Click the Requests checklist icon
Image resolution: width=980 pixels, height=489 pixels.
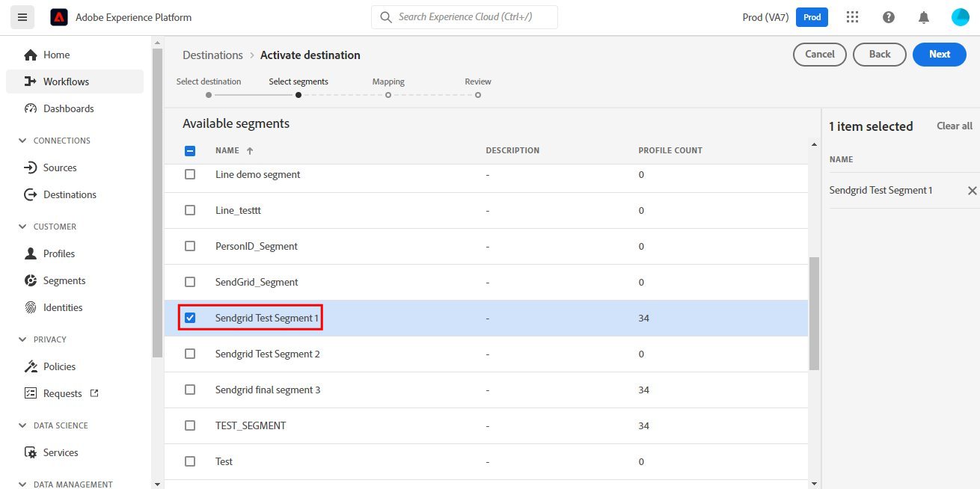pyautogui.click(x=31, y=393)
